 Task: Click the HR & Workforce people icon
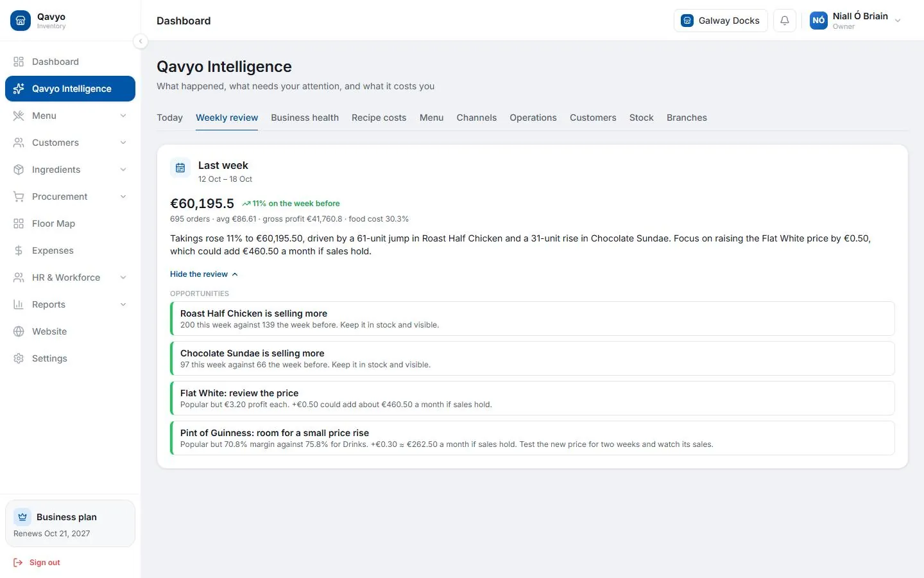(19, 277)
